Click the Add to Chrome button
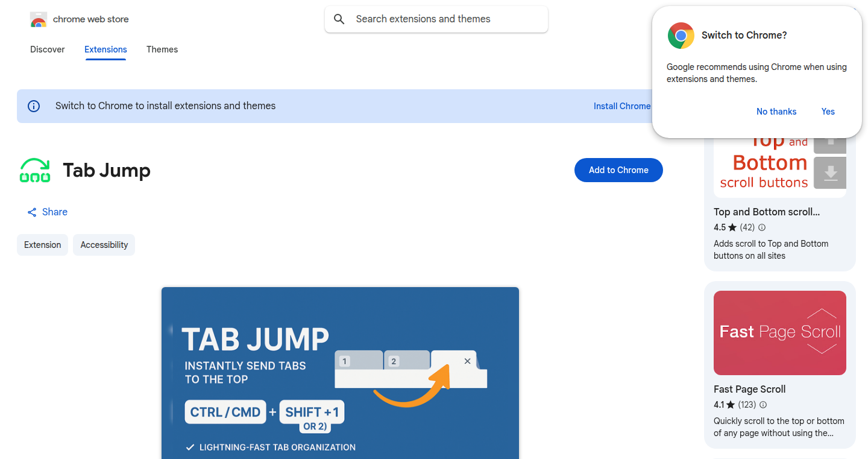The image size is (868, 459). click(x=618, y=170)
